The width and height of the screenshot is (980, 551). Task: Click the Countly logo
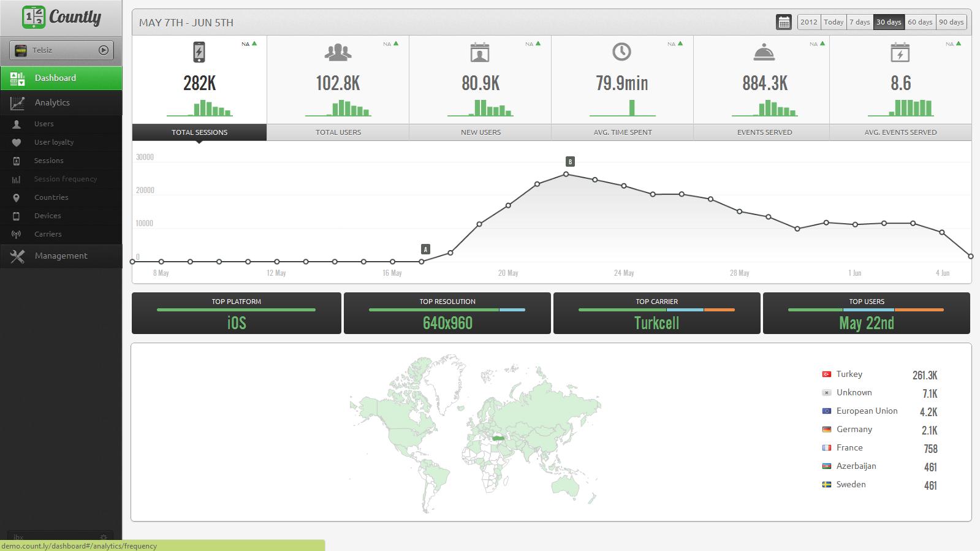coord(61,17)
